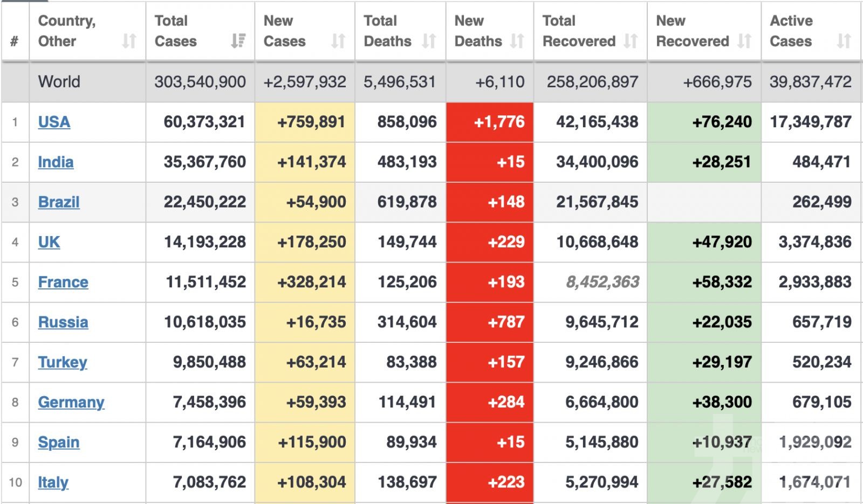Select USA total cases 60,373,321
Image resolution: width=863 pixels, height=504 pixels.
pos(204,122)
